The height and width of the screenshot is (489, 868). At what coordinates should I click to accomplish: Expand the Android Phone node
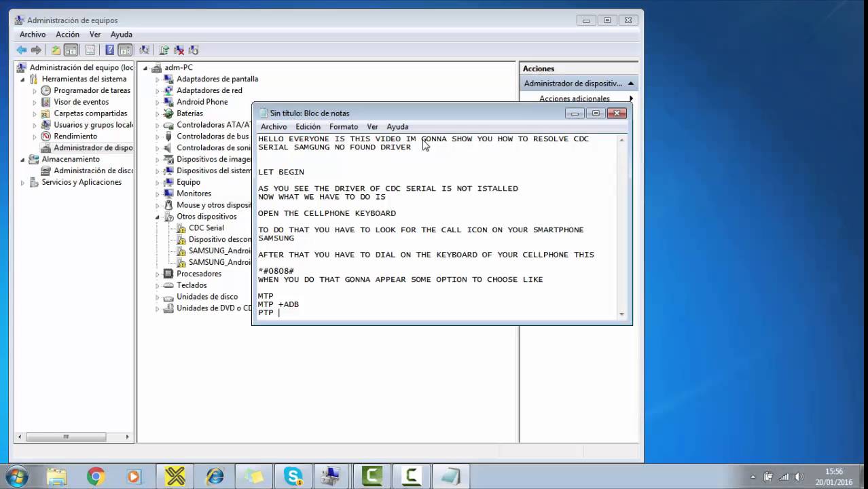click(x=157, y=103)
